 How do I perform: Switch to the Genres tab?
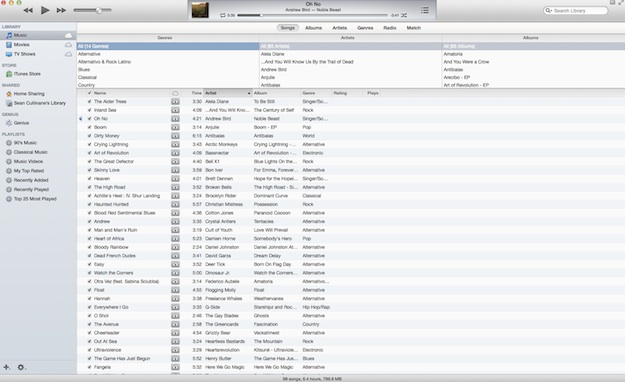(365, 28)
